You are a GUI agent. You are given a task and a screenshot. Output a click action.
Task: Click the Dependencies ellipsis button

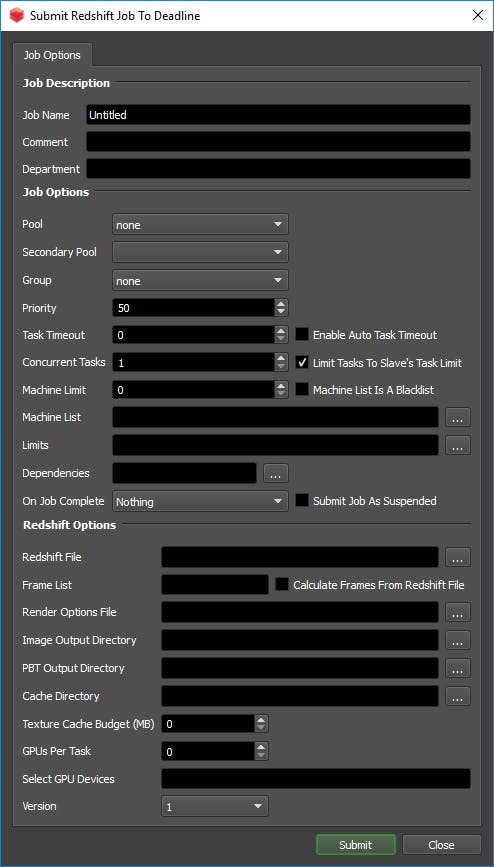[x=276, y=473]
